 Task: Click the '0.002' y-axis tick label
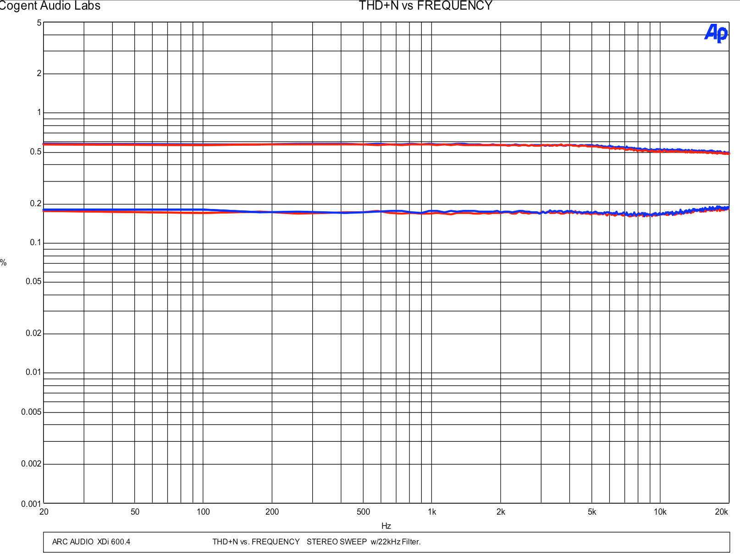pos(31,464)
